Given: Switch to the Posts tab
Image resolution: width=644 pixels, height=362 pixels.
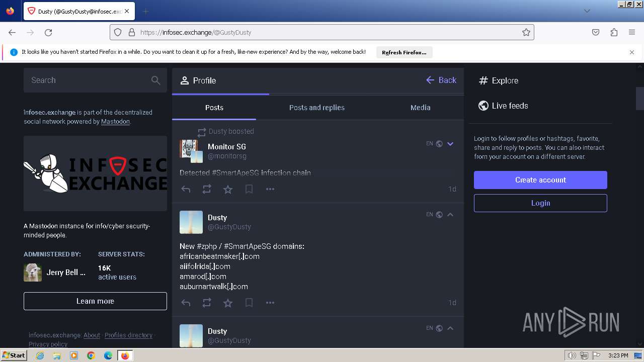Looking at the screenshot, I should pos(214,108).
